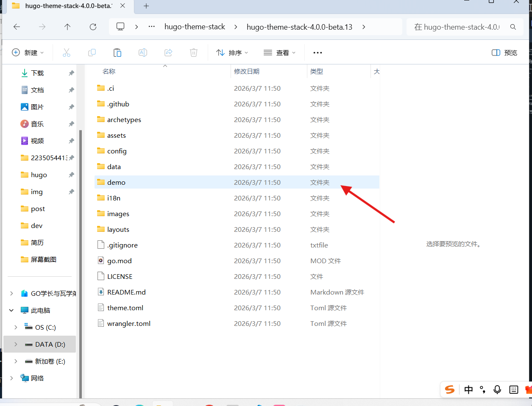532x406 pixels.
Task: Go up one folder with up arrow
Action: point(67,27)
